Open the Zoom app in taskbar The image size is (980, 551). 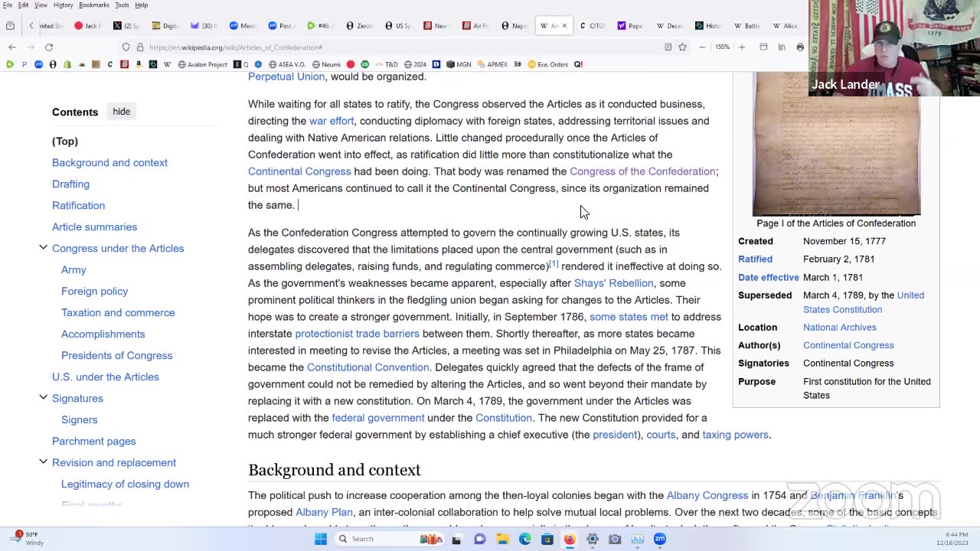(660, 539)
